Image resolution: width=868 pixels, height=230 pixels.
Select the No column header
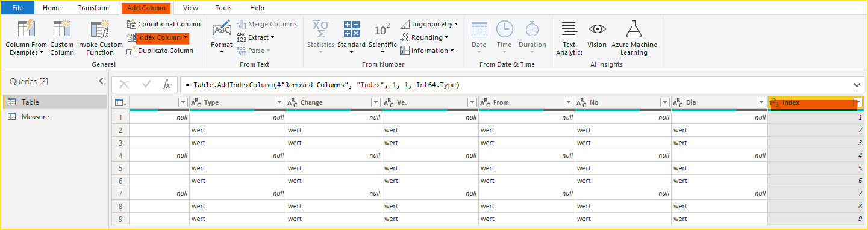(x=623, y=102)
